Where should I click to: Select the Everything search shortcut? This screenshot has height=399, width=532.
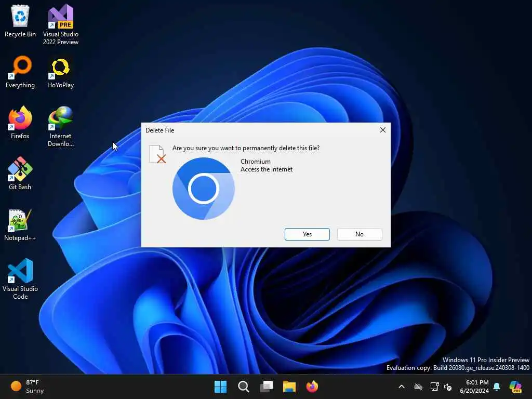click(x=20, y=72)
